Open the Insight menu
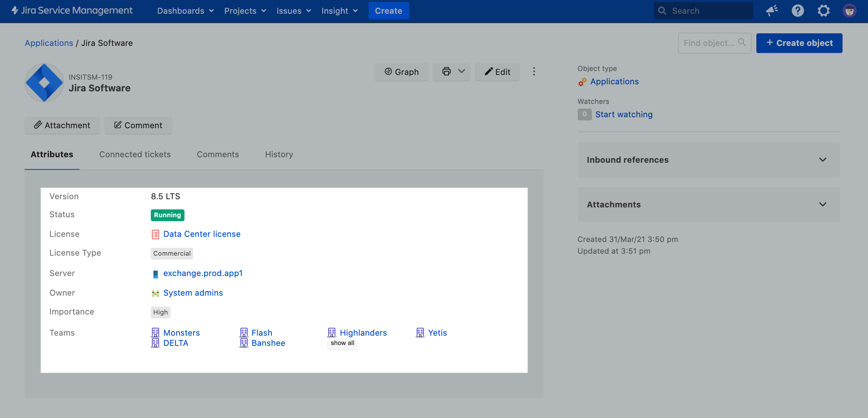The image size is (868, 418). tap(339, 11)
